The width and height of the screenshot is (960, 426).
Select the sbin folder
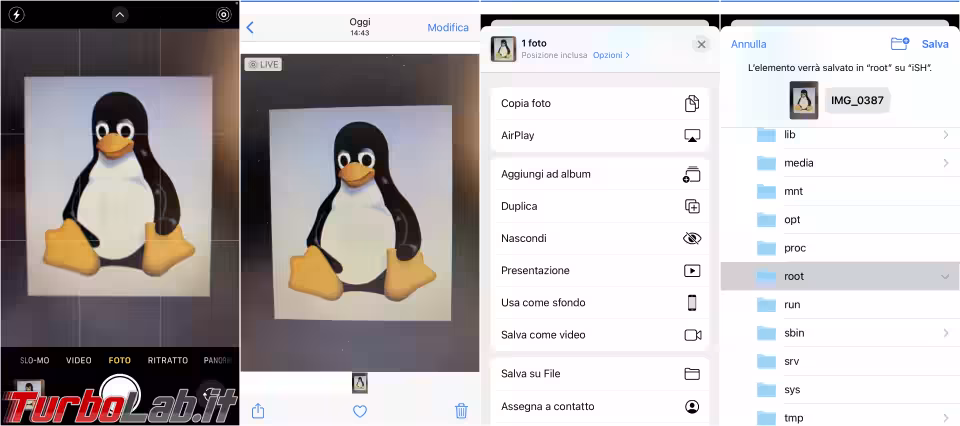(840, 333)
